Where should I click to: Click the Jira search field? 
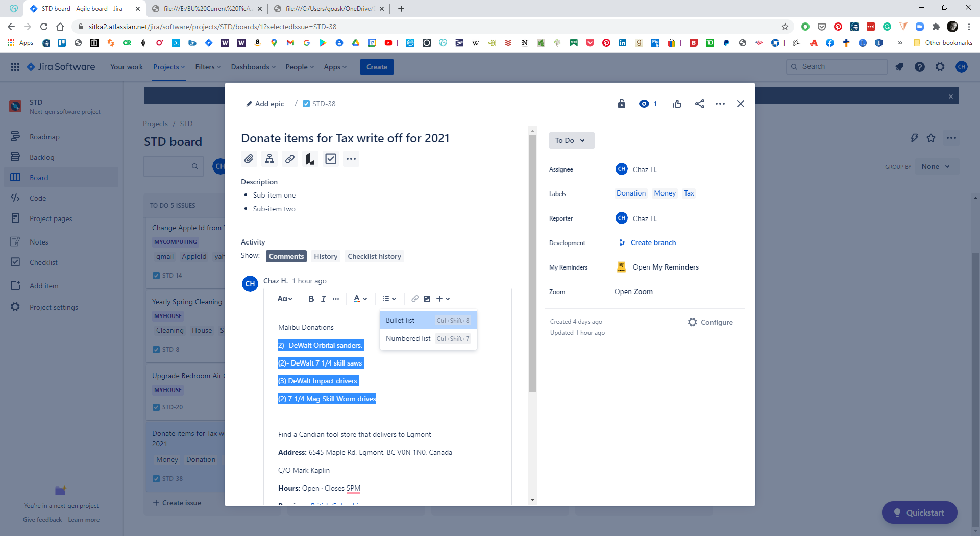pyautogui.click(x=837, y=67)
